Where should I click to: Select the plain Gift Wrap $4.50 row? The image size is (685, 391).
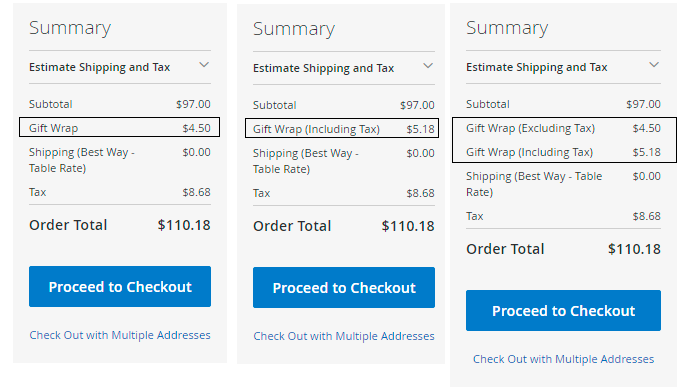(120, 128)
